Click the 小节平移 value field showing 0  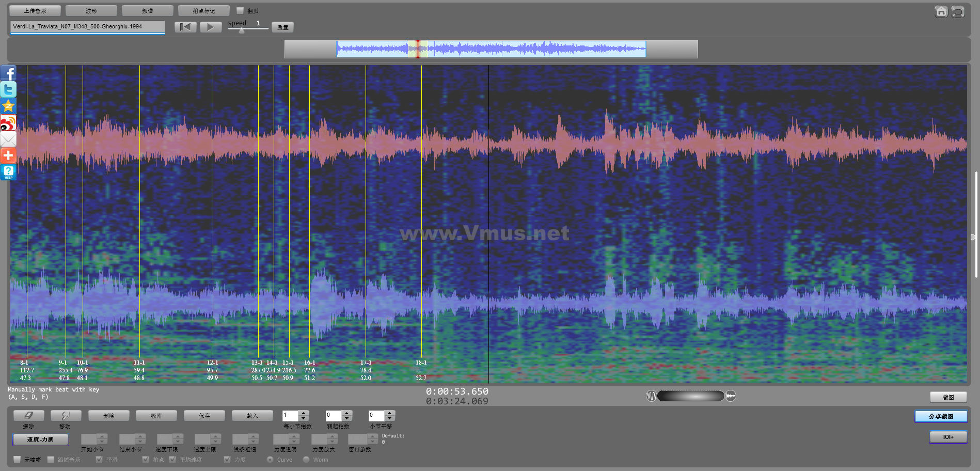pyautogui.click(x=376, y=415)
